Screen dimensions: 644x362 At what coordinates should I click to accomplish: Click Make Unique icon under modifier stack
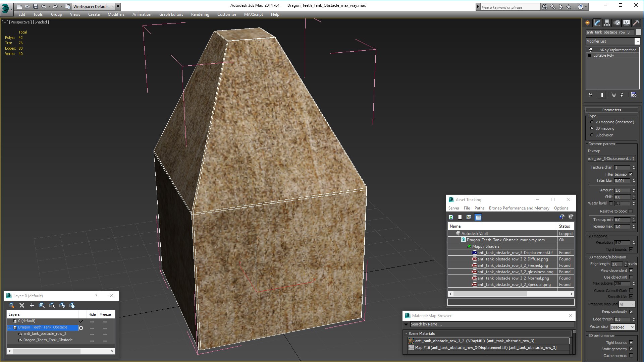point(614,95)
